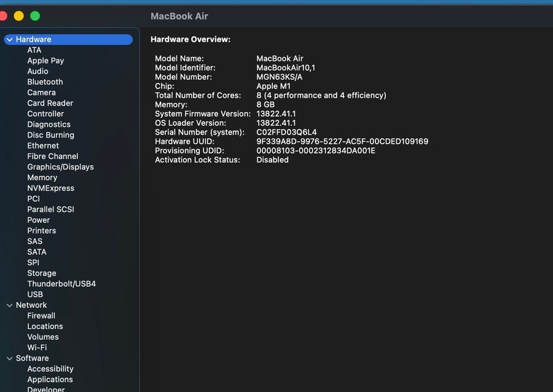The height and width of the screenshot is (392, 553).
Task: Select Applications under Software
Action: pyautogui.click(x=50, y=380)
